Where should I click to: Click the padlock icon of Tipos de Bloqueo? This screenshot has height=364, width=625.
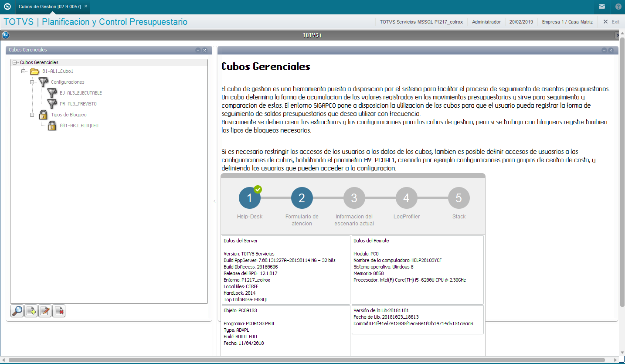(x=43, y=115)
